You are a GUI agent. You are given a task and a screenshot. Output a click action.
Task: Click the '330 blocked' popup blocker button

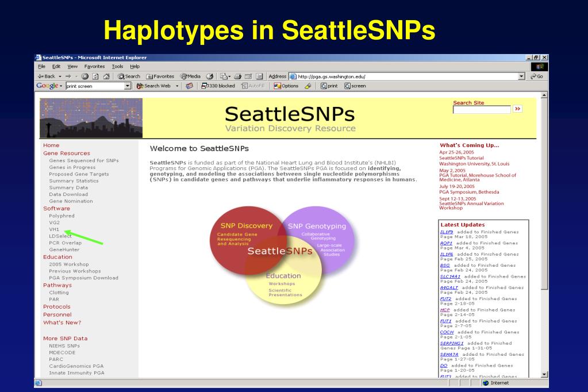218,86
